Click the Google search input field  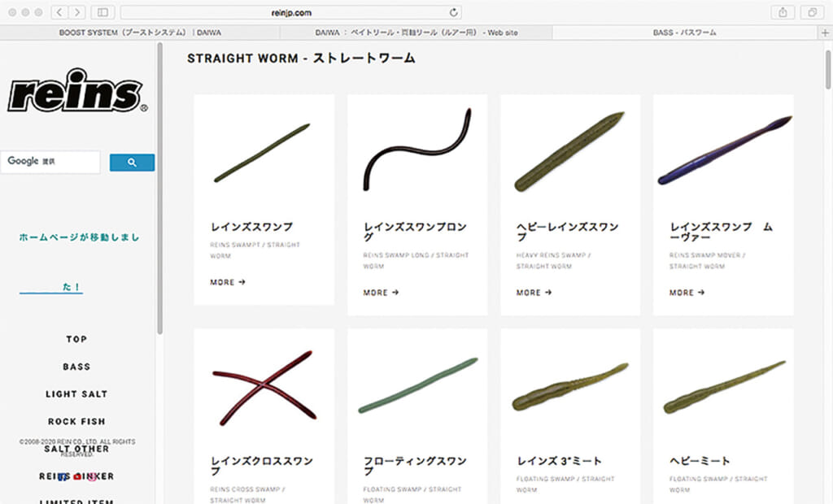coord(50,162)
